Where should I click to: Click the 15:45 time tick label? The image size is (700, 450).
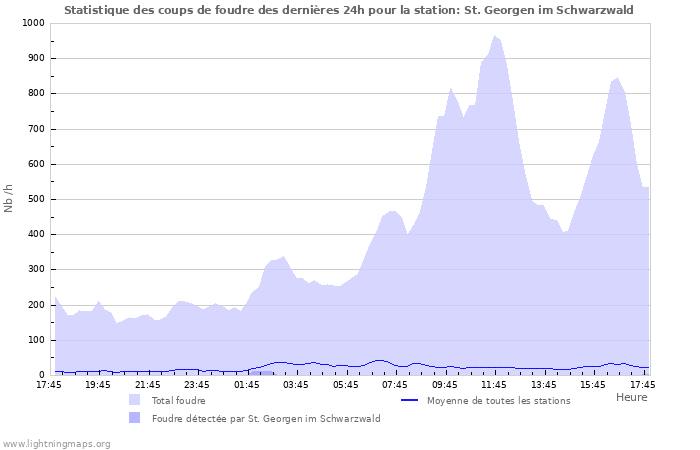point(593,384)
